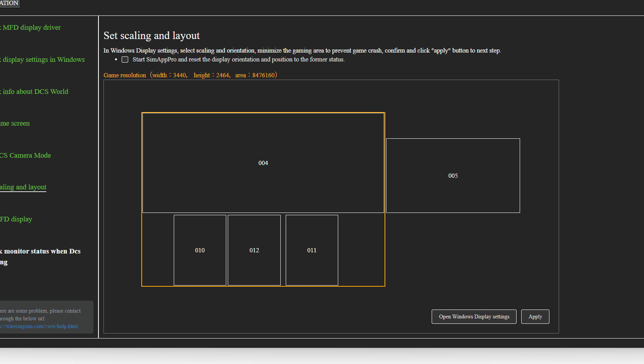Open the winwingsim.com help link

point(39,326)
